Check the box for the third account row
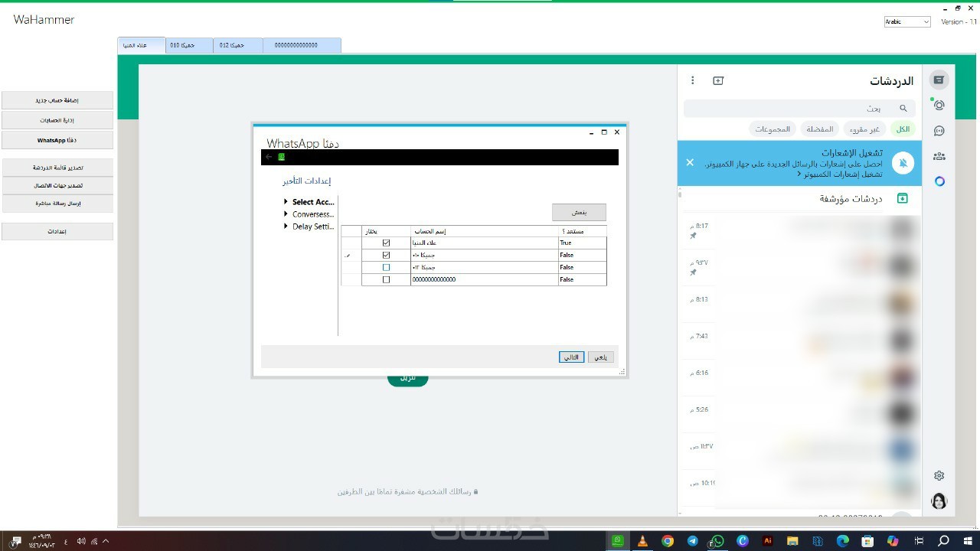Viewport: 980px width, 551px height. (386, 267)
